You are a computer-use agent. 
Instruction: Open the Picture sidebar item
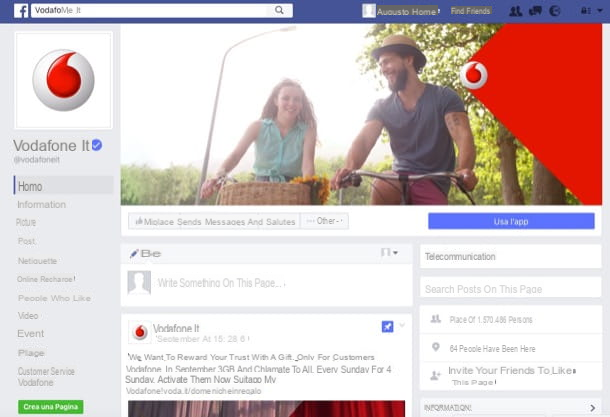(26, 223)
